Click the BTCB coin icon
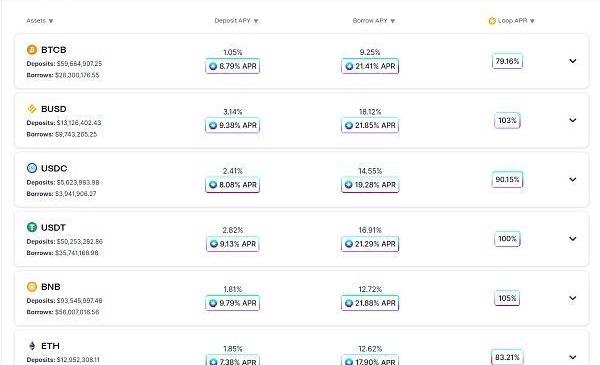Screen dimensions: 600x365 (32, 50)
